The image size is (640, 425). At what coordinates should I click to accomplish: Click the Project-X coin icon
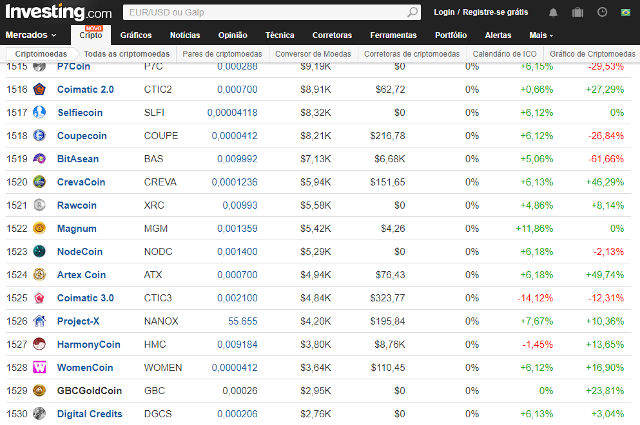tap(39, 321)
